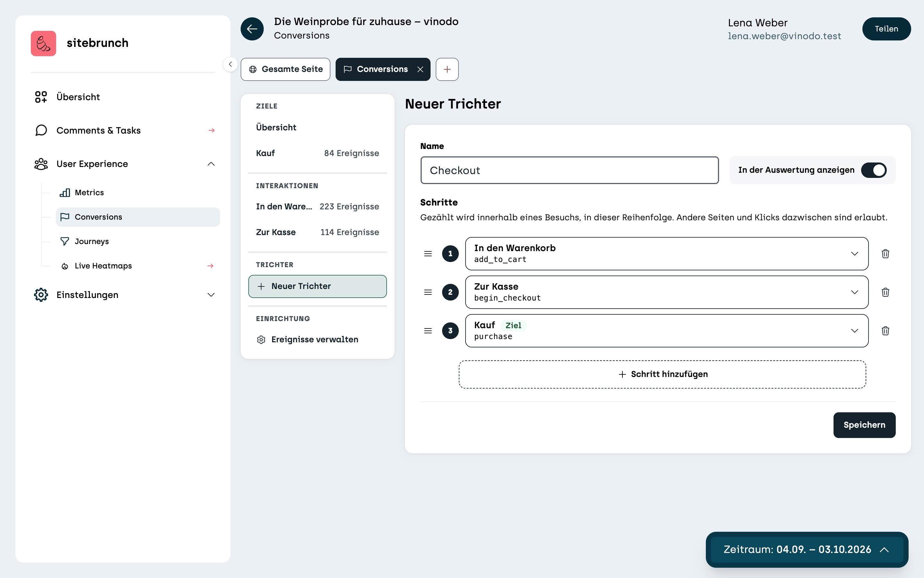Open the In den Warenkorb step dropdown
The height and width of the screenshot is (578, 924).
667,253
